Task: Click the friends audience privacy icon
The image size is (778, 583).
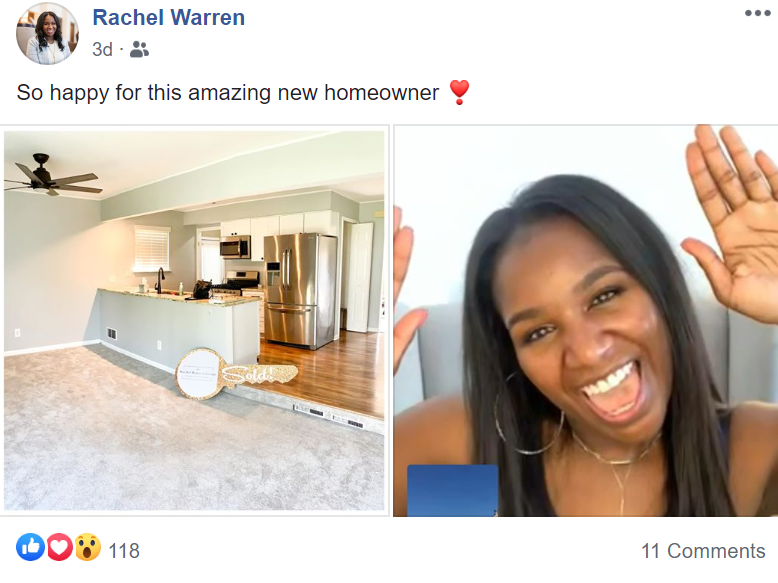Action: pyautogui.click(x=139, y=49)
